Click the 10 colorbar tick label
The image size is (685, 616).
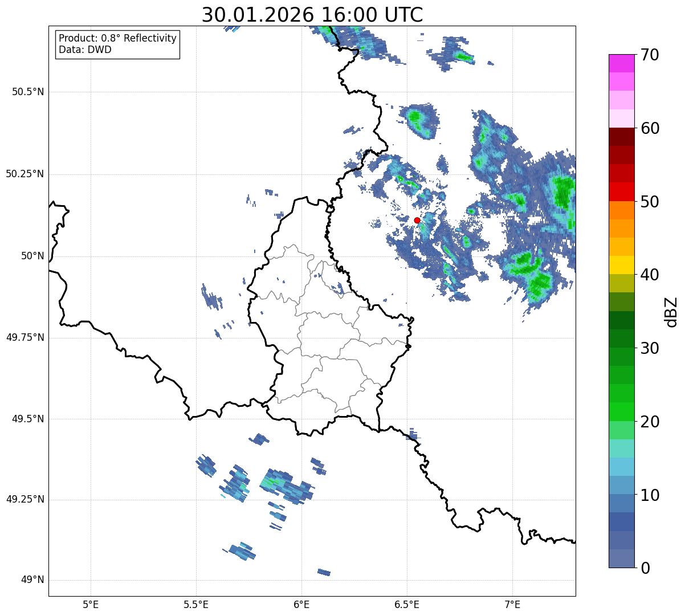[x=651, y=495]
